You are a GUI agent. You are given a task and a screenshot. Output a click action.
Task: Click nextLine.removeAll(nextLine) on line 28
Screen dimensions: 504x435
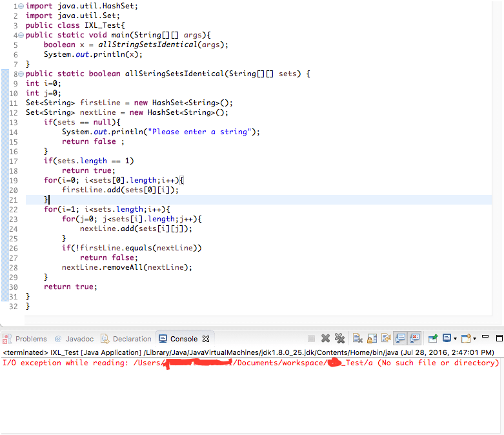pos(127,267)
